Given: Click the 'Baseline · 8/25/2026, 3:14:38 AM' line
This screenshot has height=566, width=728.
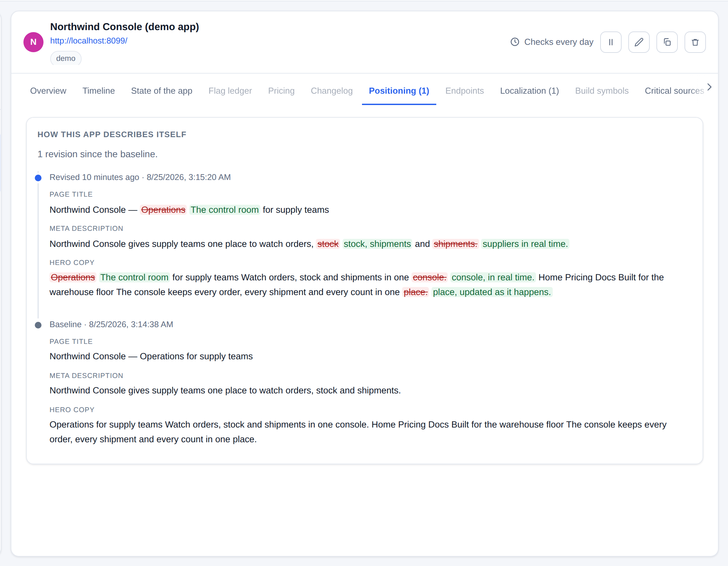Looking at the screenshot, I should pyautogui.click(x=111, y=324).
